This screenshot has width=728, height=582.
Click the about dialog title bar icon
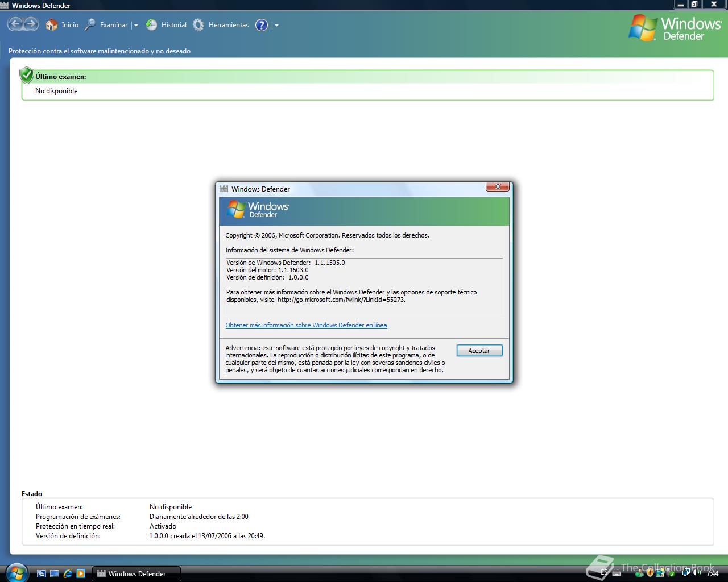[224, 189]
